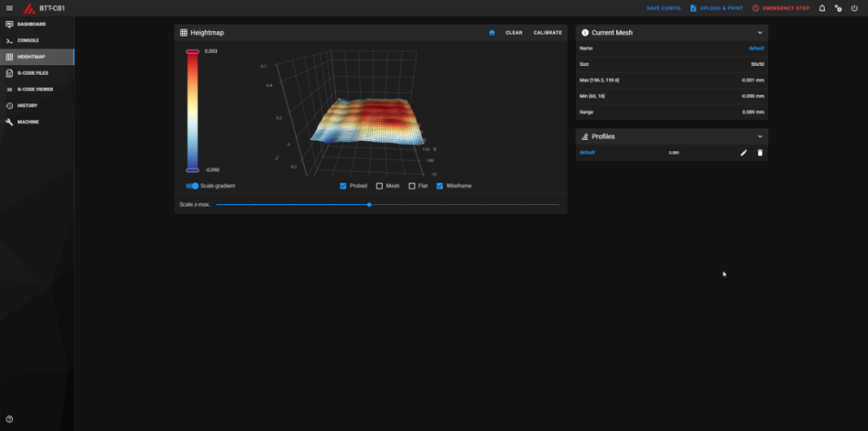Click the gradient minimum label -0.090
868x431 pixels.
212,170
